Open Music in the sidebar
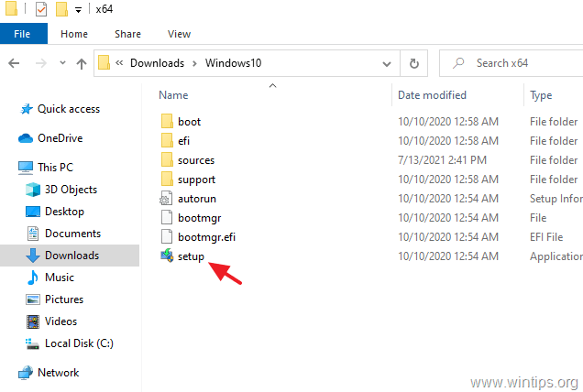 59,278
